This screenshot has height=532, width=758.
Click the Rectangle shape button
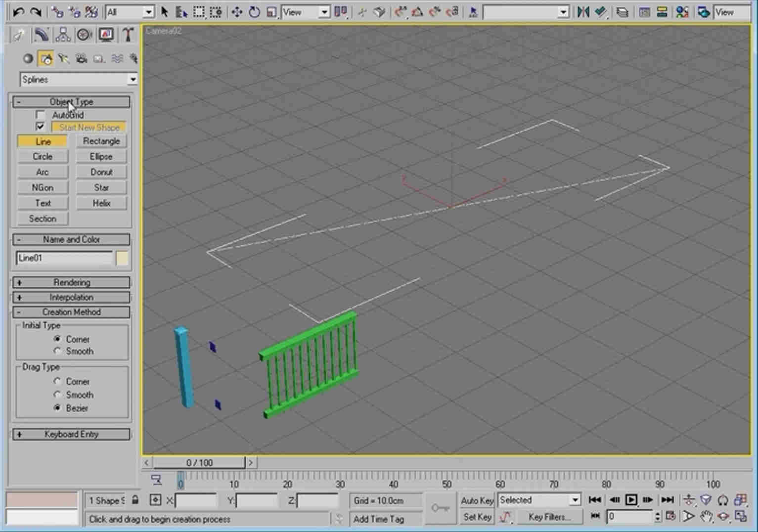(x=101, y=141)
